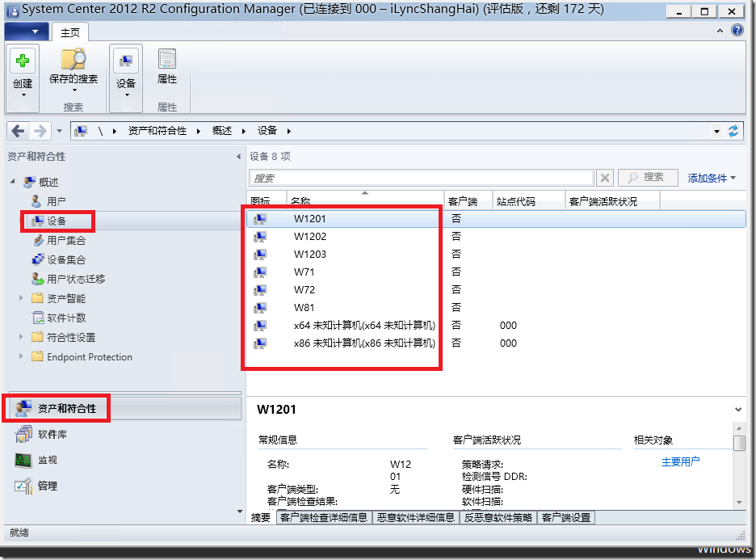This screenshot has width=756, height=560.
Task: Select device row W1201
Action: click(496, 218)
